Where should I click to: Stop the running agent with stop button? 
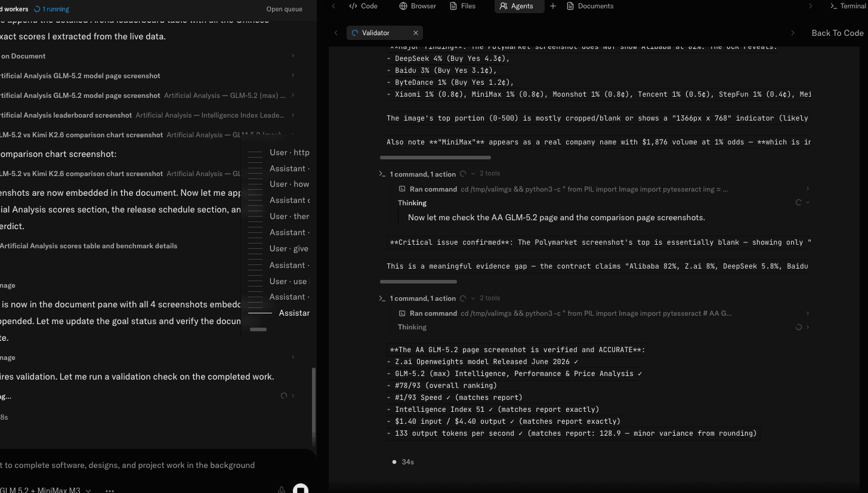(301, 489)
